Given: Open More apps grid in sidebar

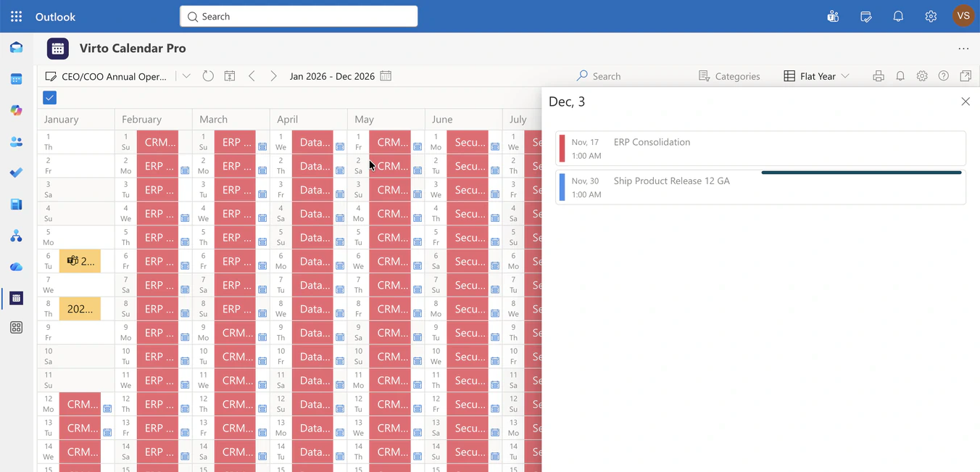Looking at the screenshot, I should point(16,328).
